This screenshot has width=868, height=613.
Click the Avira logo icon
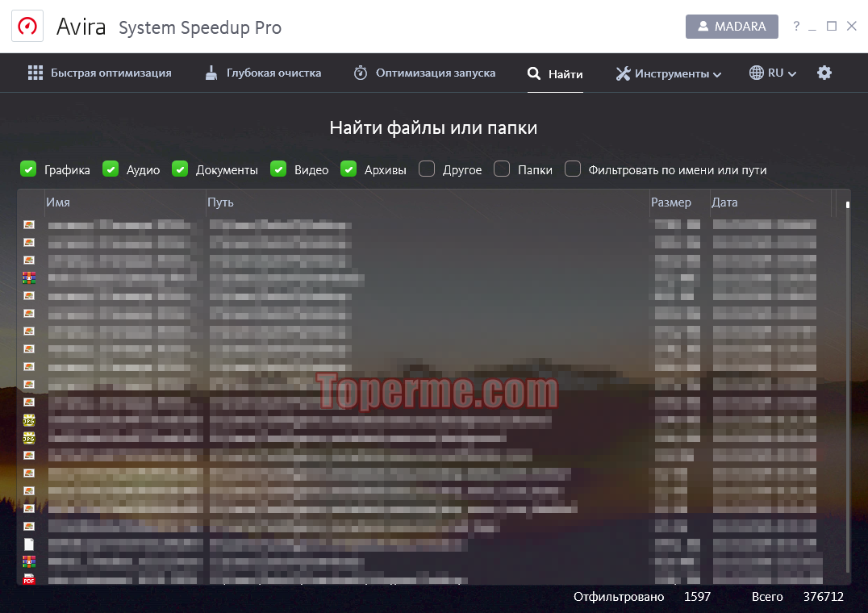coord(27,26)
